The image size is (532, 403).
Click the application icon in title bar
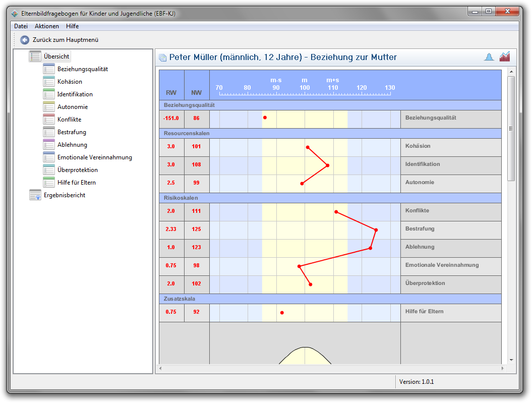[15, 14]
